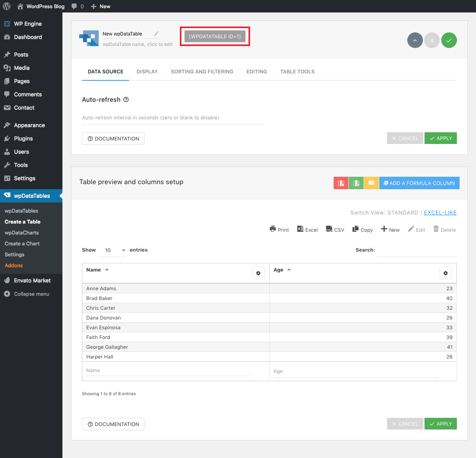Open the Tools menu

click(31, 165)
